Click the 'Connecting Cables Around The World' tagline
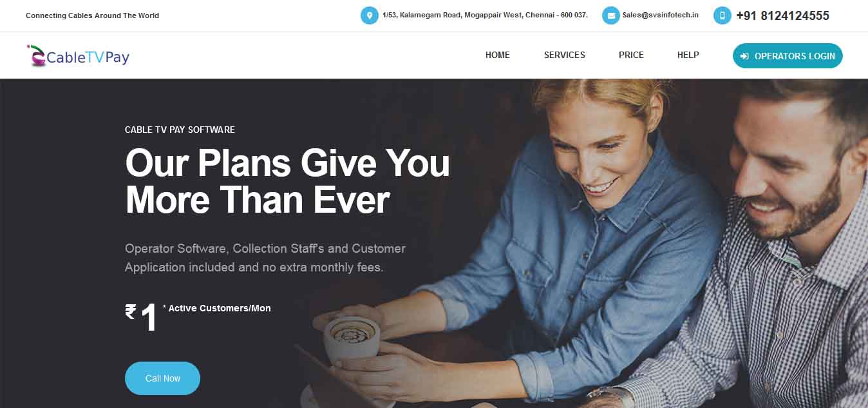This screenshot has width=868, height=408. pyautogui.click(x=92, y=15)
